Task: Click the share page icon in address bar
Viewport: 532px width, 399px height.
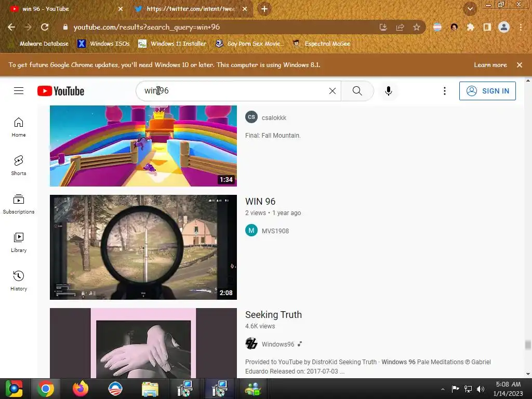Action: 400,27
